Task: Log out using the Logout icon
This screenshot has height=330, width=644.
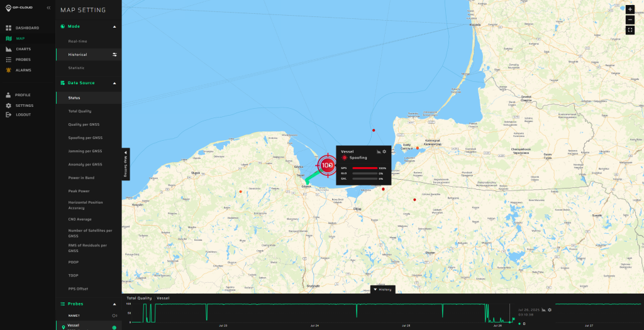Action: click(9, 114)
